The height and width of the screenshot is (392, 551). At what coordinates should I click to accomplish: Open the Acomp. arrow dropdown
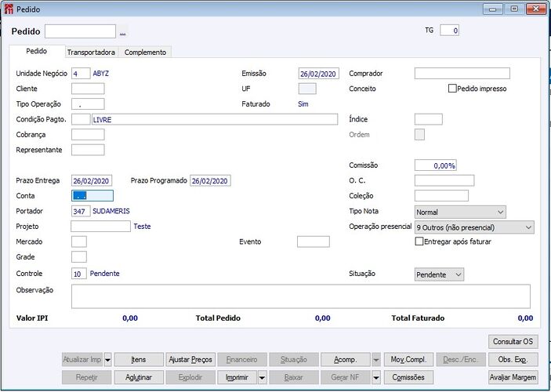click(376, 360)
